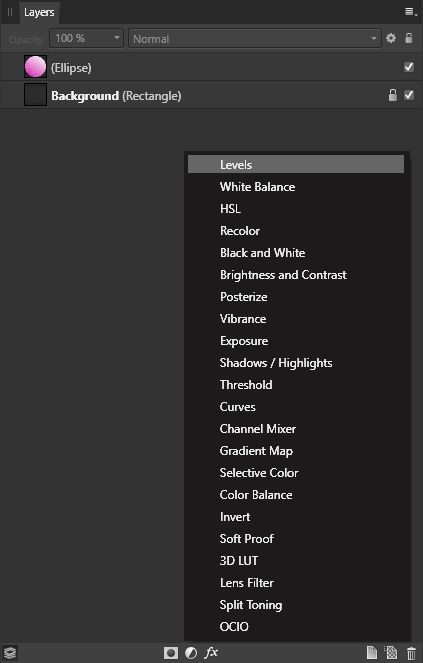Apply Invert adjustment
Screen dimensions: 423x663
[296, 516]
